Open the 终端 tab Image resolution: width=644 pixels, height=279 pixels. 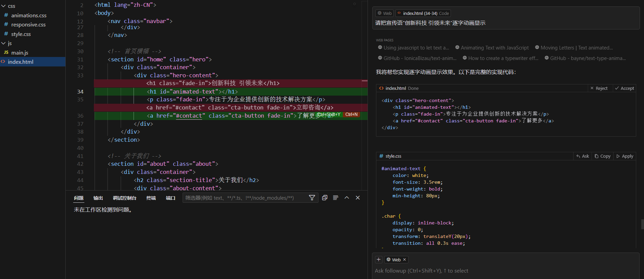point(151,198)
